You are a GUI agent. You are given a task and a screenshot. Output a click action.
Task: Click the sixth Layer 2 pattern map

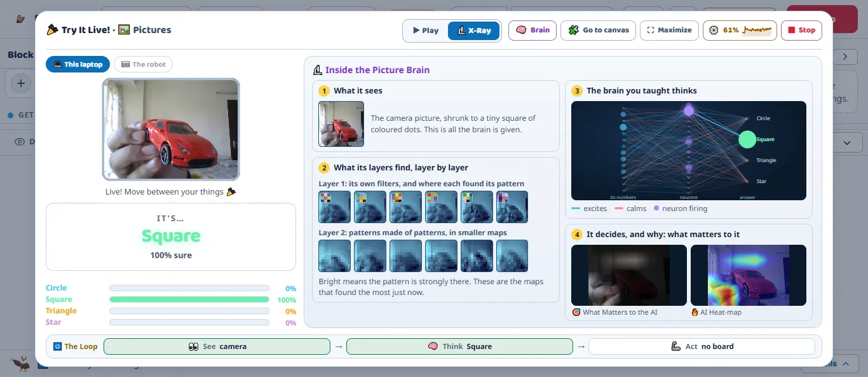pos(512,256)
